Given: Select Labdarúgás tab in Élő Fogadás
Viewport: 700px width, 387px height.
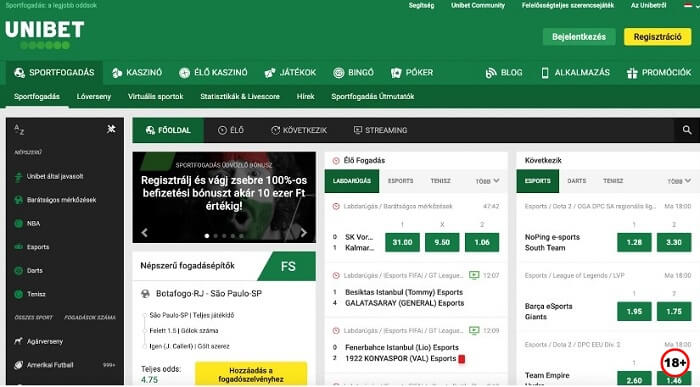Looking at the screenshot, I should click(x=352, y=181).
